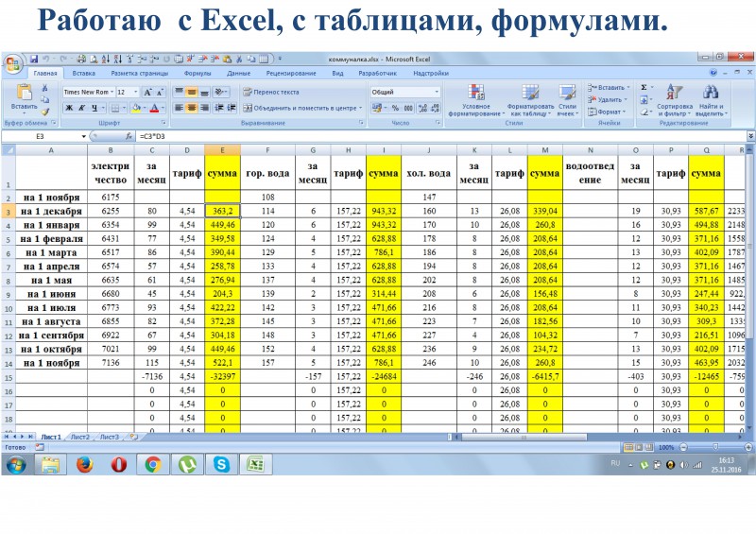Viewport: 756px width, 534px height.
Task: Apply thousands separator 000 format
Action: (x=408, y=108)
